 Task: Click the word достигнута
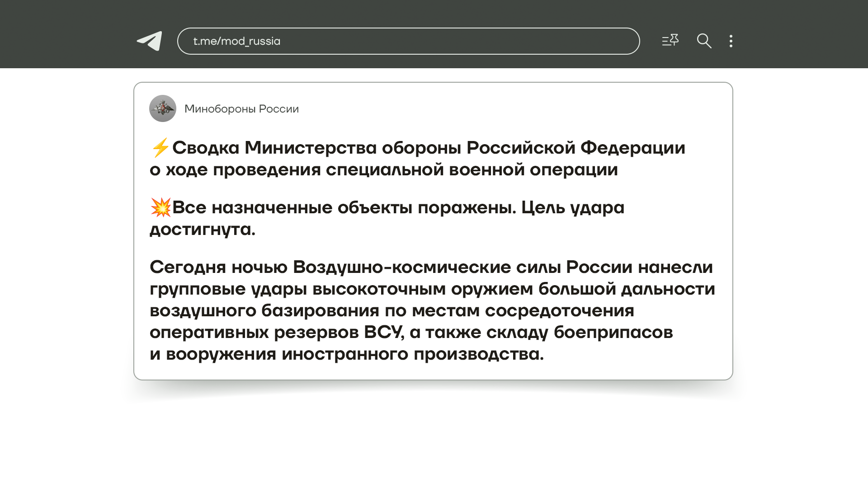tap(202, 230)
